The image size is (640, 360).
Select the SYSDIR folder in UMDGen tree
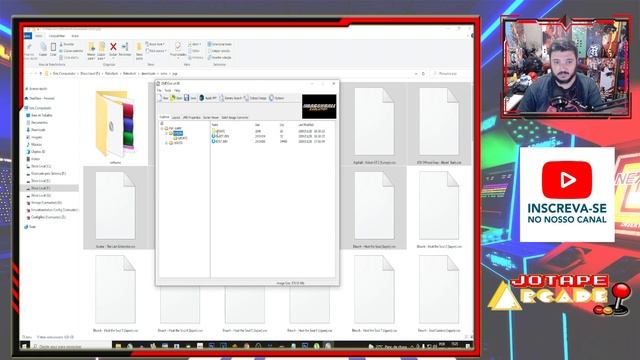coord(178,133)
